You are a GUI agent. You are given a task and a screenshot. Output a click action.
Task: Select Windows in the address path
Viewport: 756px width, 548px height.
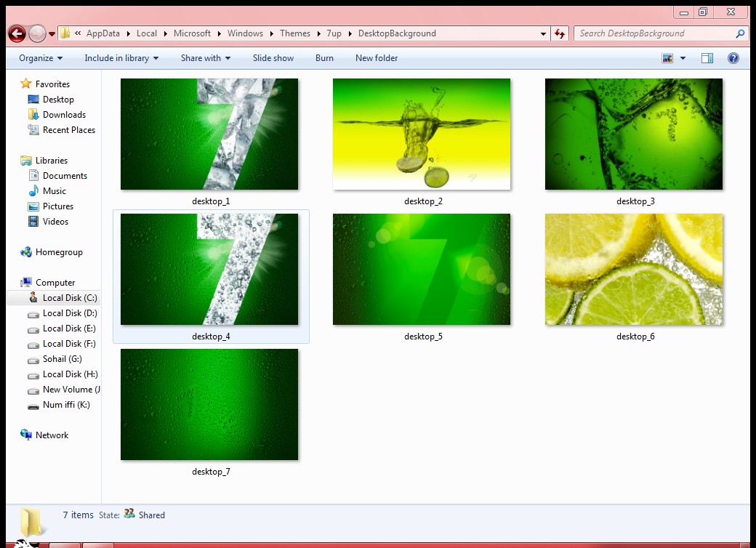[245, 33]
